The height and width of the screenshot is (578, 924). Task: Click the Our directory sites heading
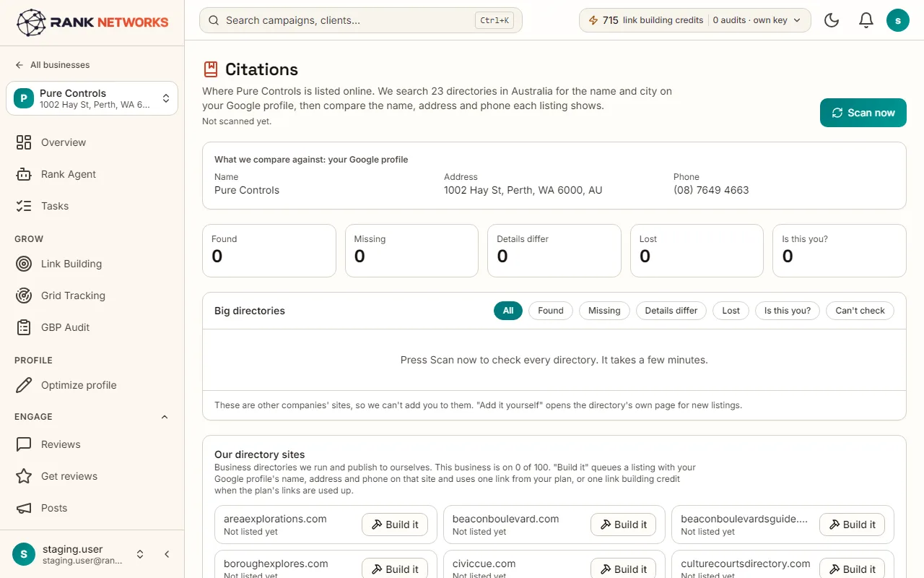[260, 454]
